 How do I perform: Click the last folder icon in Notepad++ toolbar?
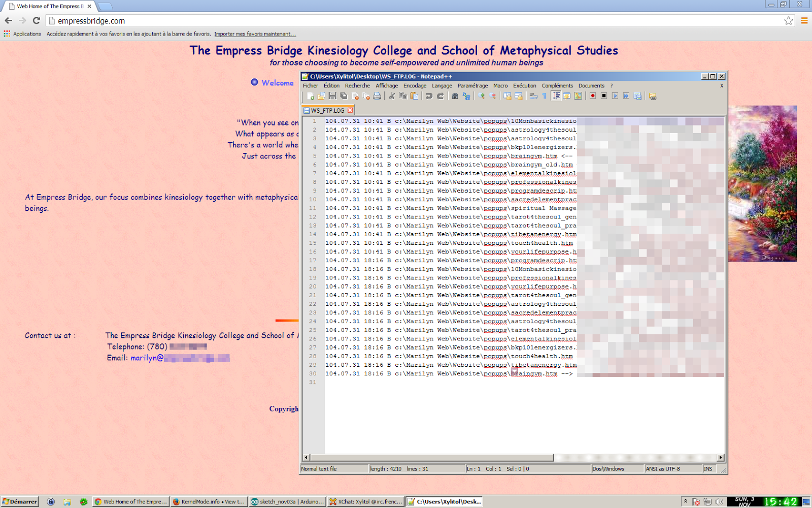653,96
